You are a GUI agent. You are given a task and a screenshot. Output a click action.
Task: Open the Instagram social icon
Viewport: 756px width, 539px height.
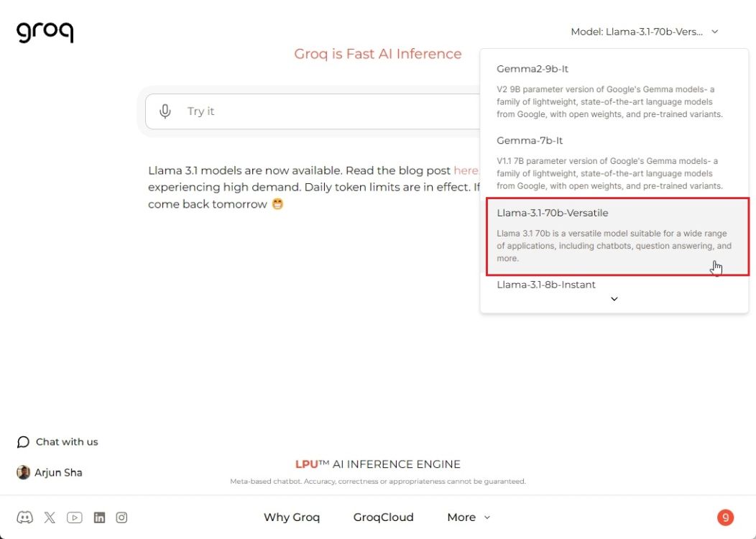[121, 517]
